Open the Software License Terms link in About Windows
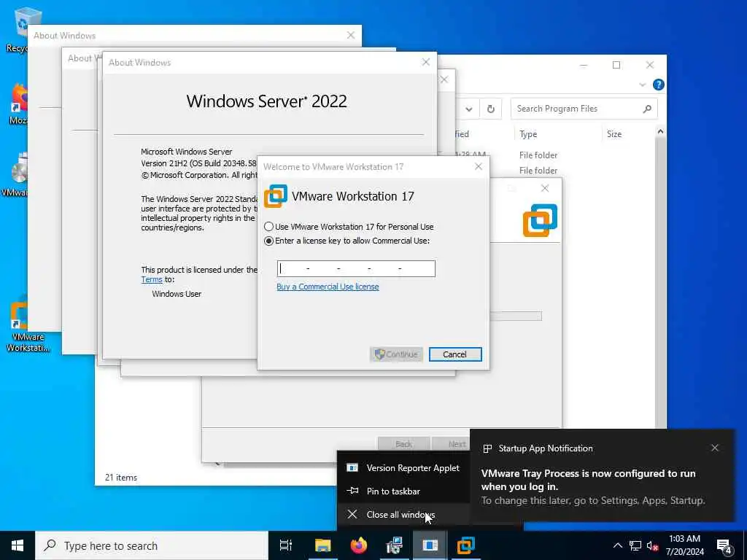This screenshot has width=747, height=560. 152,279
